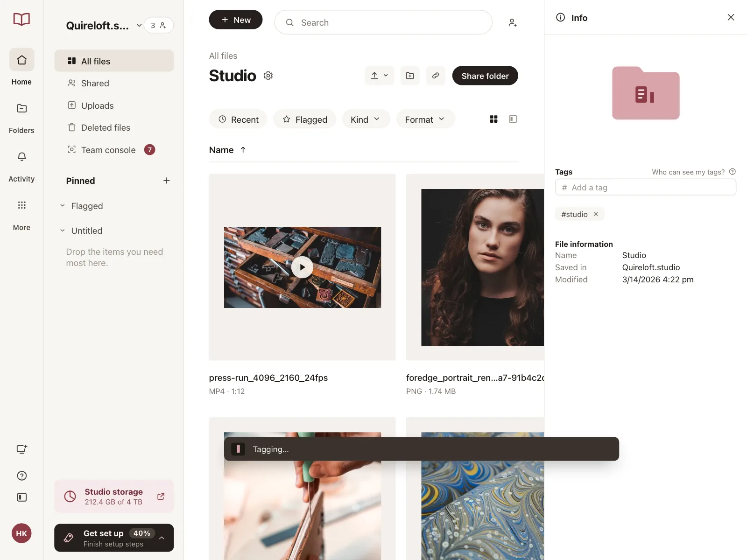
Task: Click the Tagging notification toast
Action: tap(422, 449)
